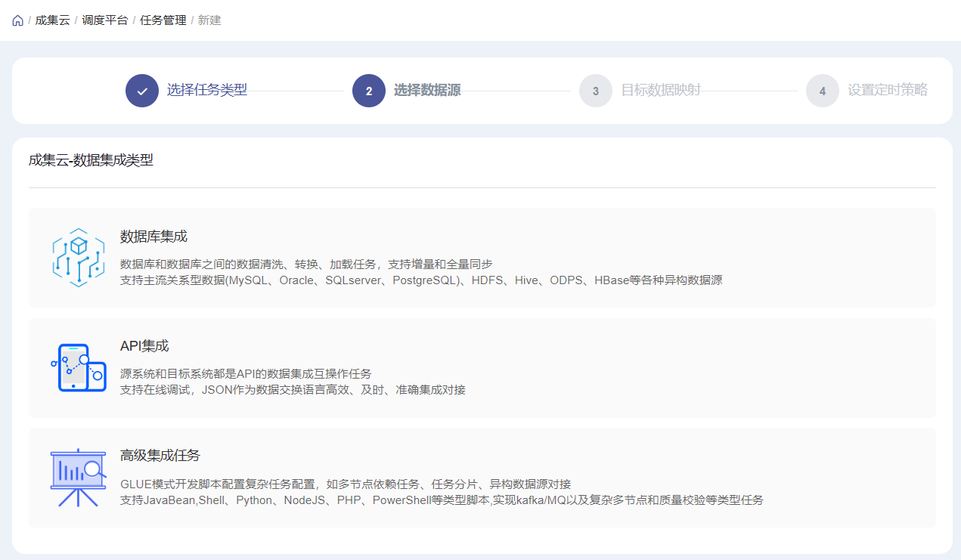
Task: Click the home icon in breadcrumb
Action: coord(17,20)
